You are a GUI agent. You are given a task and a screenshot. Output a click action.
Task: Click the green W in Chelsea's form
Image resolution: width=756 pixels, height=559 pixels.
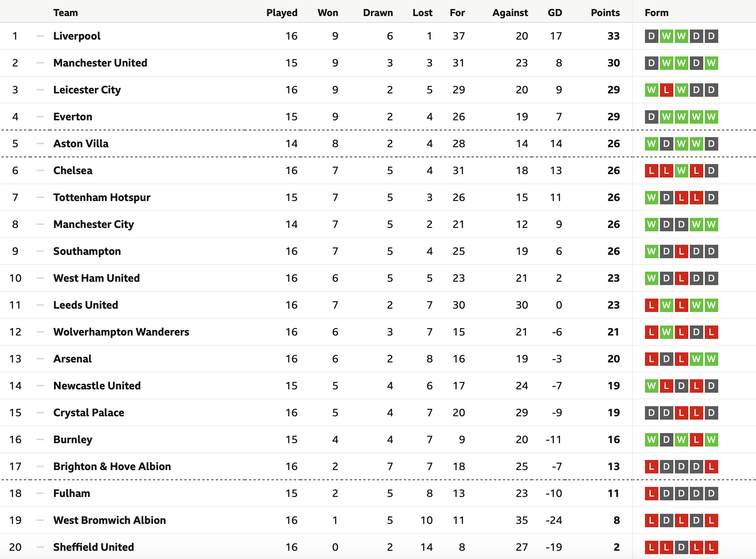click(x=681, y=171)
